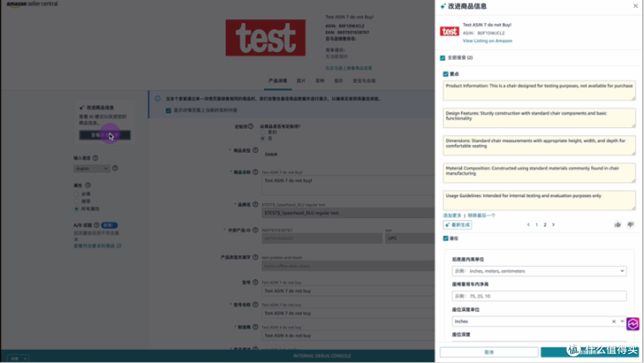Click help icon next to 型号名称
Screen dimensions: 644x363
point(255,304)
